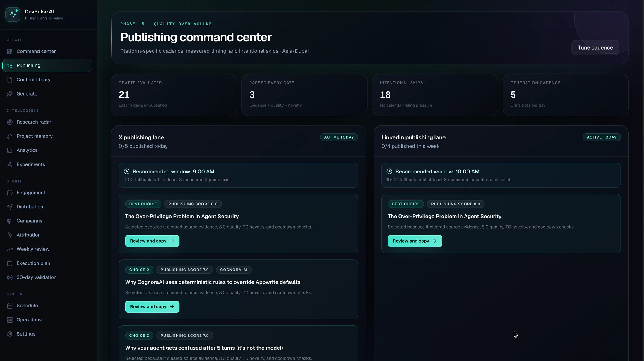This screenshot has width=644, height=361.
Task: Open 30-day validation
Action: click(x=47, y=277)
